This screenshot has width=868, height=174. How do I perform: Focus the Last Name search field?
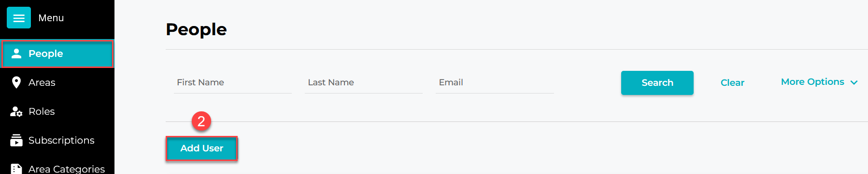(x=364, y=82)
